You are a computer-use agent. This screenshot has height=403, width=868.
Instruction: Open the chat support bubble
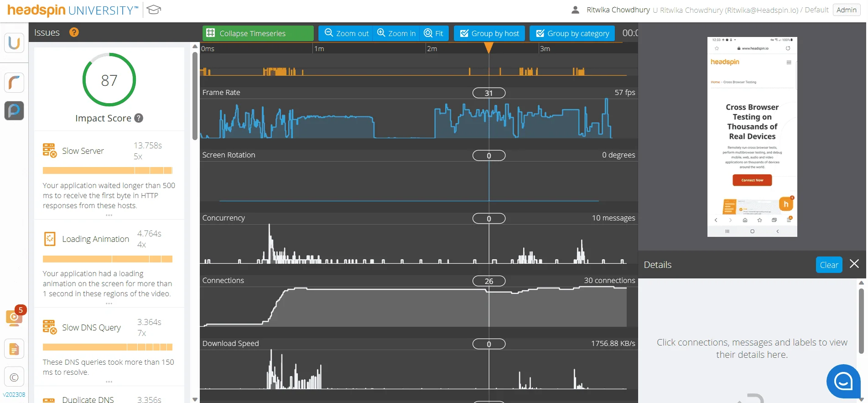(843, 381)
